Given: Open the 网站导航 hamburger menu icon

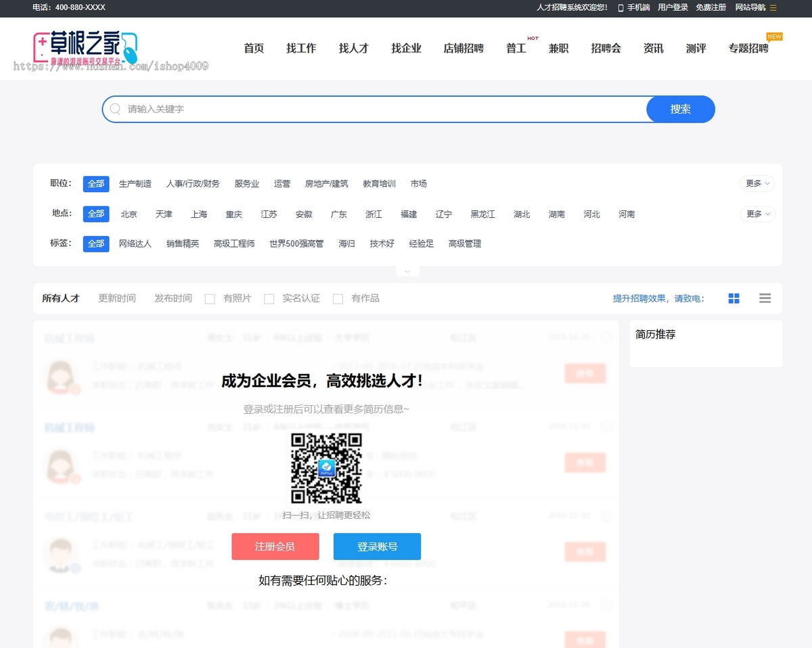Looking at the screenshot, I should point(773,7).
